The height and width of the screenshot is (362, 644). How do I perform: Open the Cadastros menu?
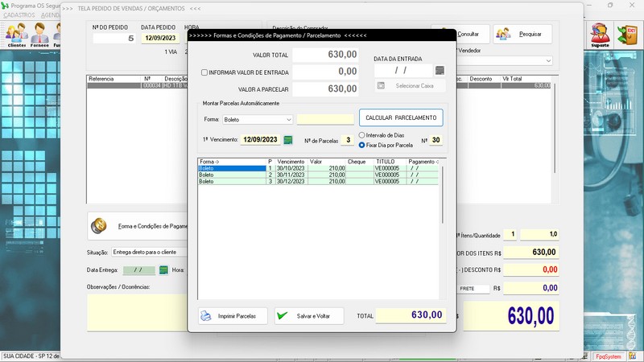(x=19, y=15)
